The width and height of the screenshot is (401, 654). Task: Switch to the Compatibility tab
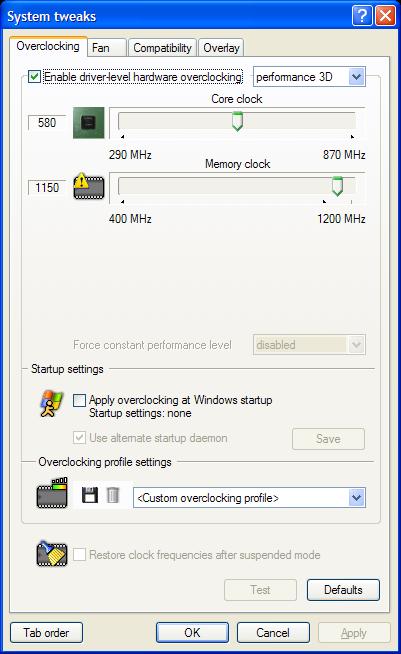[162, 48]
